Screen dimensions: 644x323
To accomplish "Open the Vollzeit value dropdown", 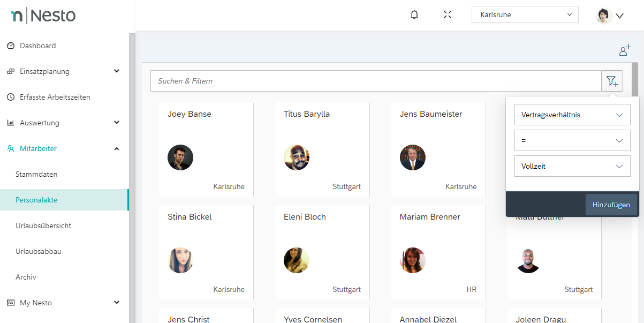I will tap(572, 166).
